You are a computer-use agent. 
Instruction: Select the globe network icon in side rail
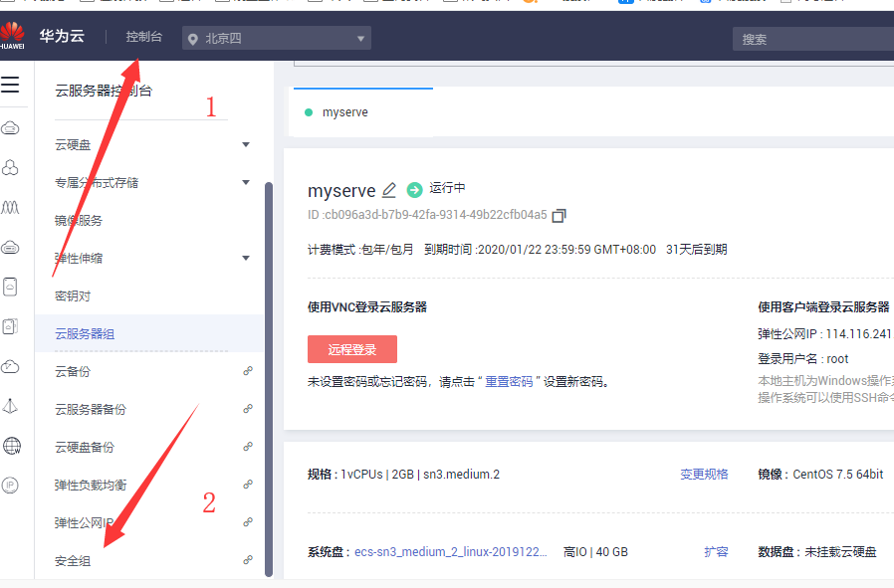click(13, 447)
